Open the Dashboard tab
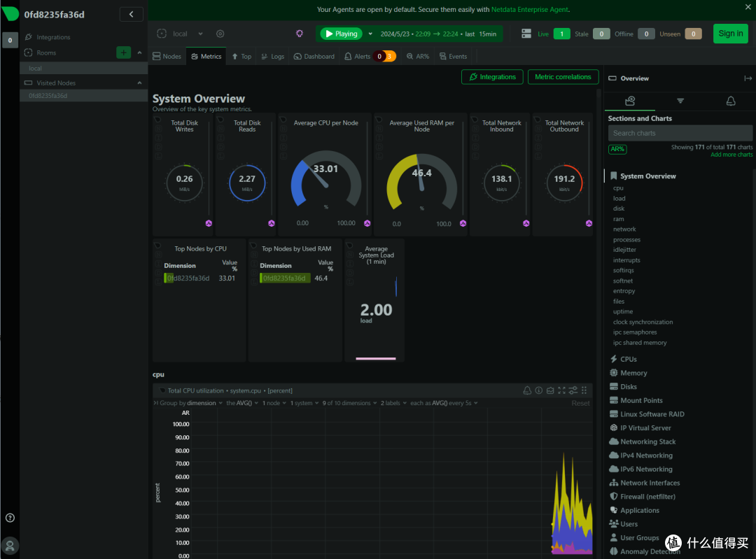This screenshot has width=756, height=559. click(314, 57)
